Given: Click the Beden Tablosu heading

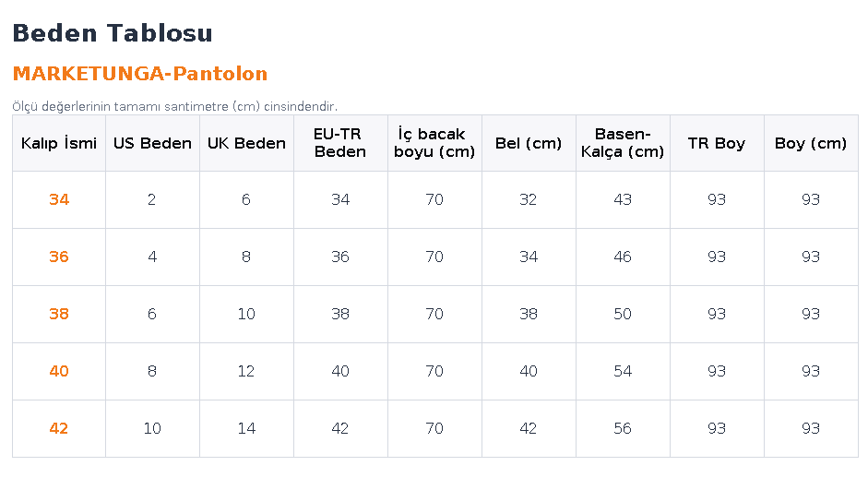Looking at the screenshot, I should (113, 33).
